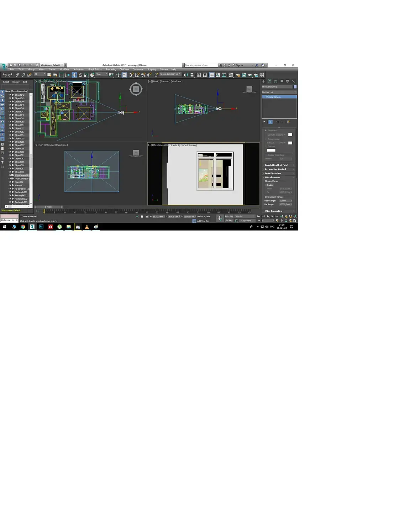Screen dimensions: 420x513
Task: Expand the Bokeh (Depth of Field) rollout
Action: click(x=279, y=165)
